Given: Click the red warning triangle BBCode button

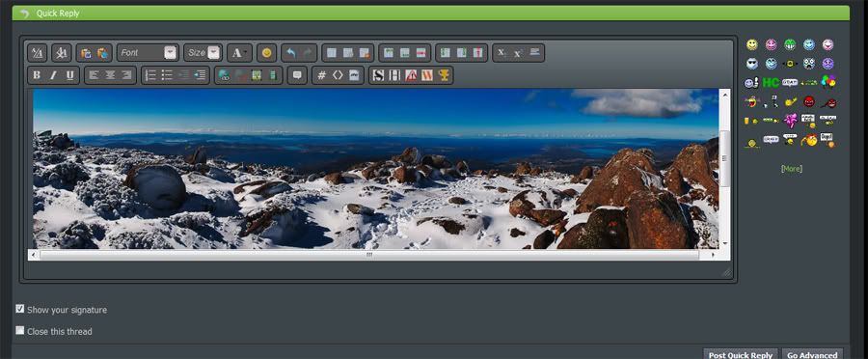Looking at the screenshot, I should click(411, 75).
